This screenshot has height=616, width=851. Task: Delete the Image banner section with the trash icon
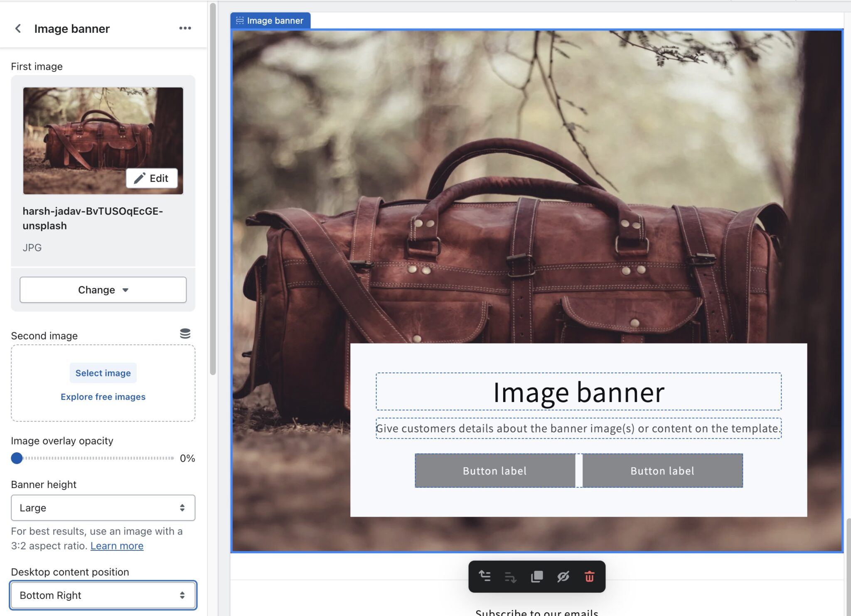click(590, 577)
